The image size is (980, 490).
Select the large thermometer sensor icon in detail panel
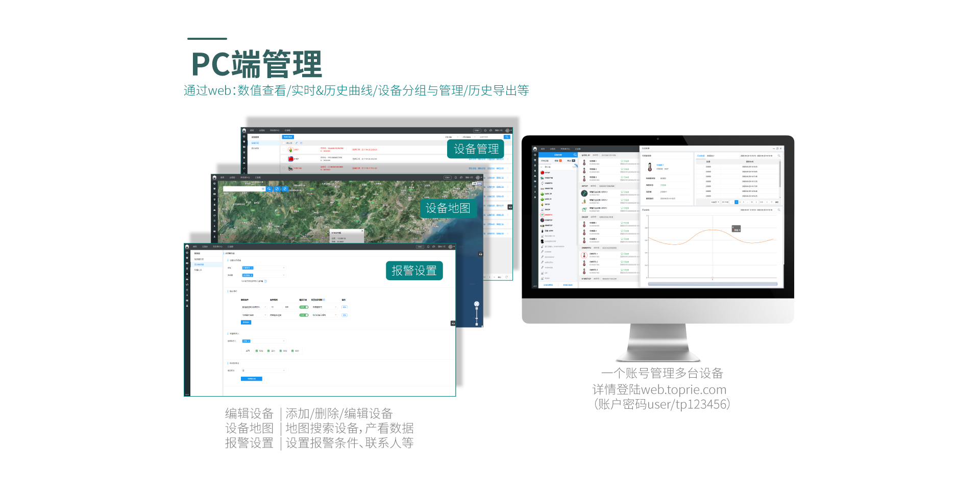pos(649,167)
